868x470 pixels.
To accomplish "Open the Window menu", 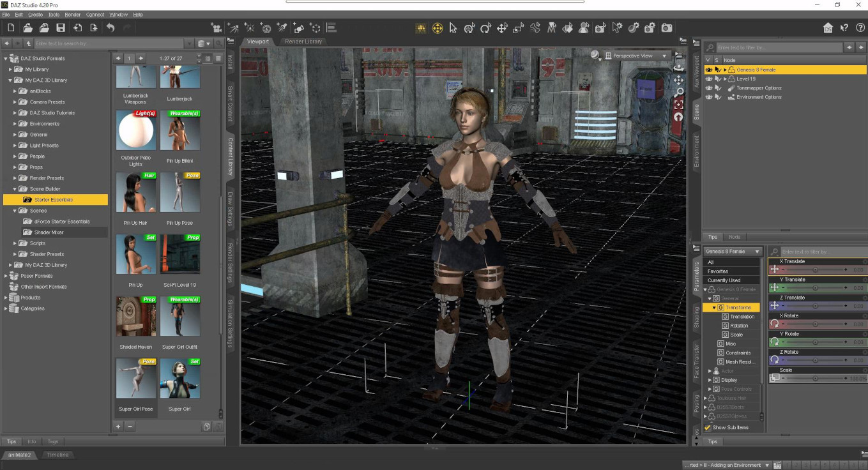I will pos(118,14).
